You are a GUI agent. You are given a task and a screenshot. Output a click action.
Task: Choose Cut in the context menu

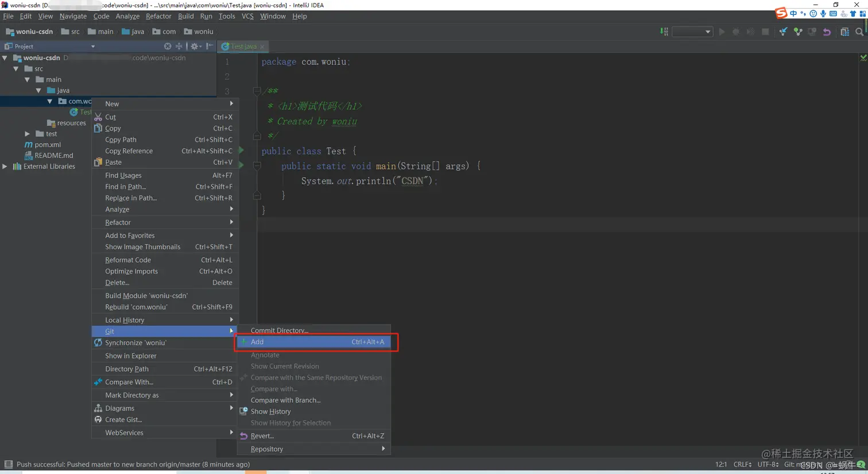coord(165,117)
